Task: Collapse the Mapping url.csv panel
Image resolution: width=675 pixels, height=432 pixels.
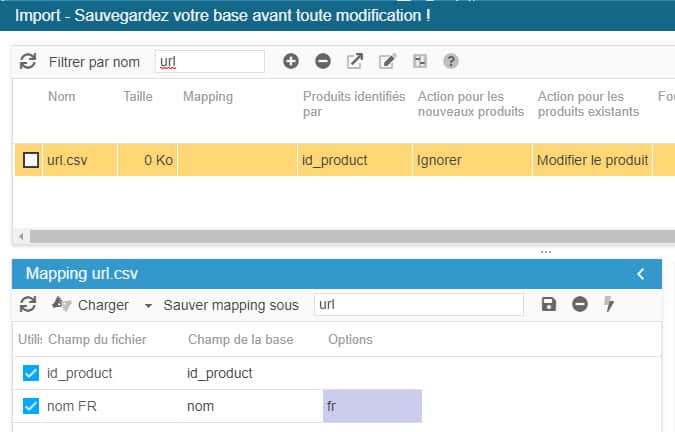Action: click(x=641, y=273)
